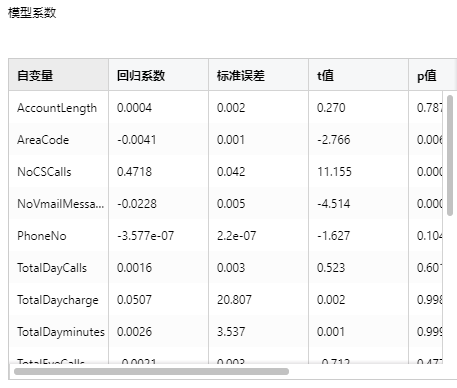Click standard error 0.003 for TotalDayCalls
The width and height of the screenshot is (457, 388).
click(231, 268)
